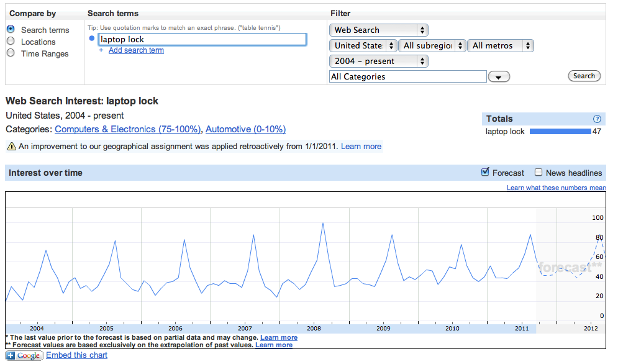The height and width of the screenshot is (364, 618).
Task: Click the Search button
Action: [584, 76]
